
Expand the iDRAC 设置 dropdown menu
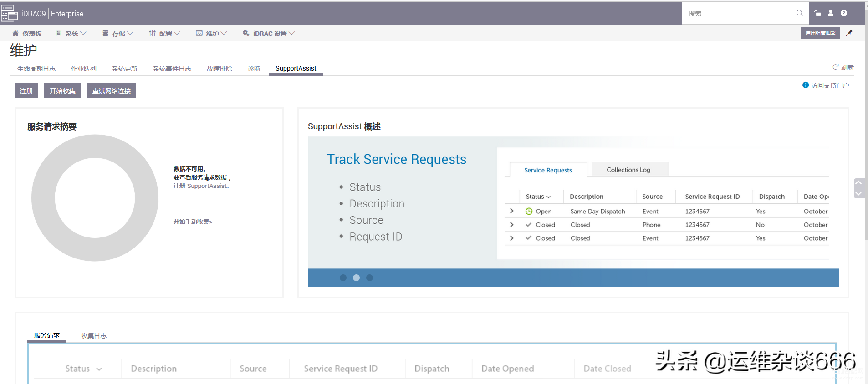(292, 33)
